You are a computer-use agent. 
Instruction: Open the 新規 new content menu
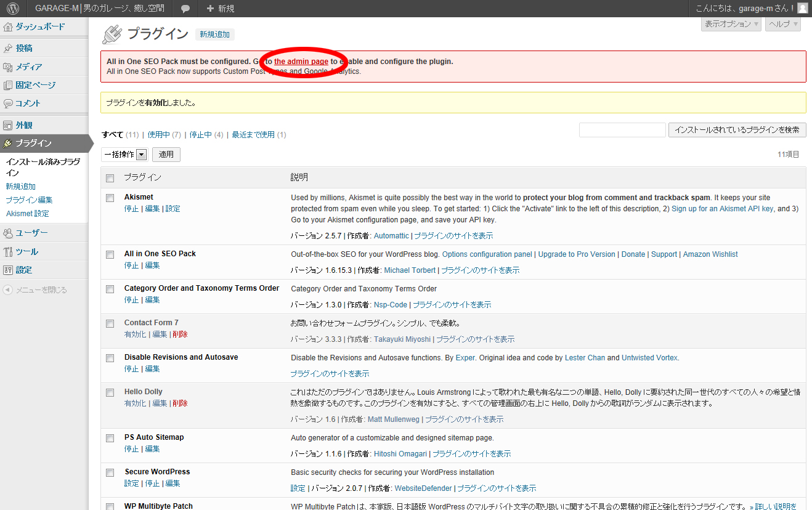click(220, 9)
